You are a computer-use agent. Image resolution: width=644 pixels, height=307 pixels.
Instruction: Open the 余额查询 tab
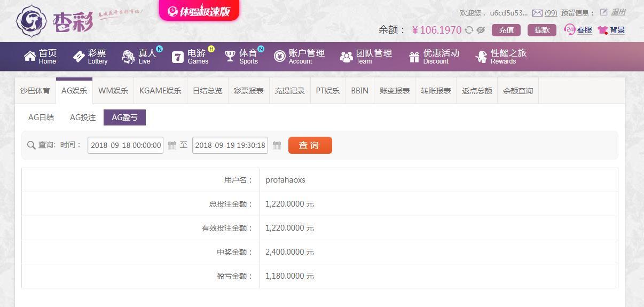[518, 91]
